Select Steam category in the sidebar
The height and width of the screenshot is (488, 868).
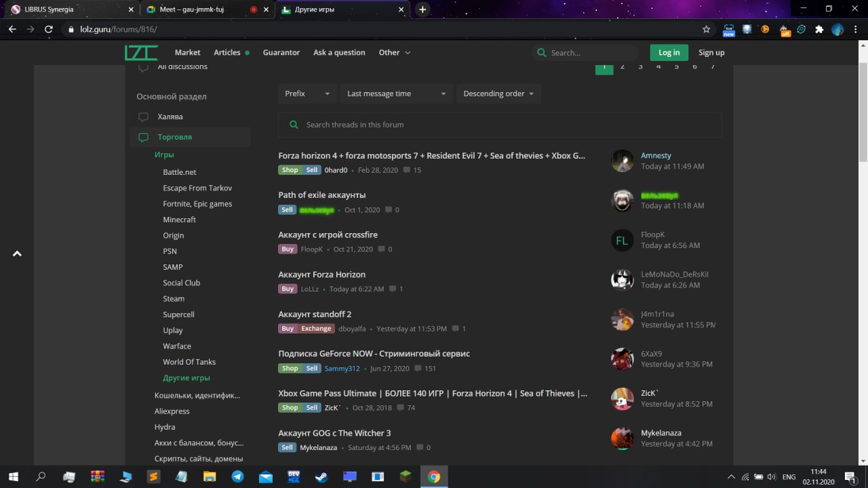pos(174,299)
